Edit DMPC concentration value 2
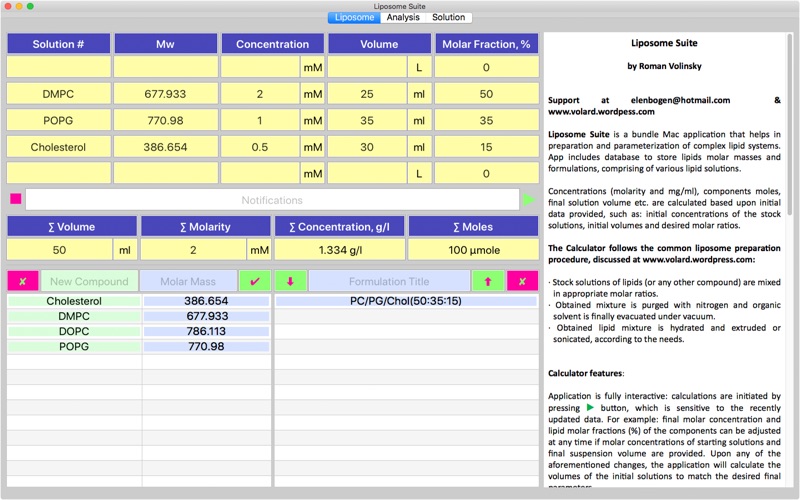The image size is (800, 500). [x=260, y=94]
